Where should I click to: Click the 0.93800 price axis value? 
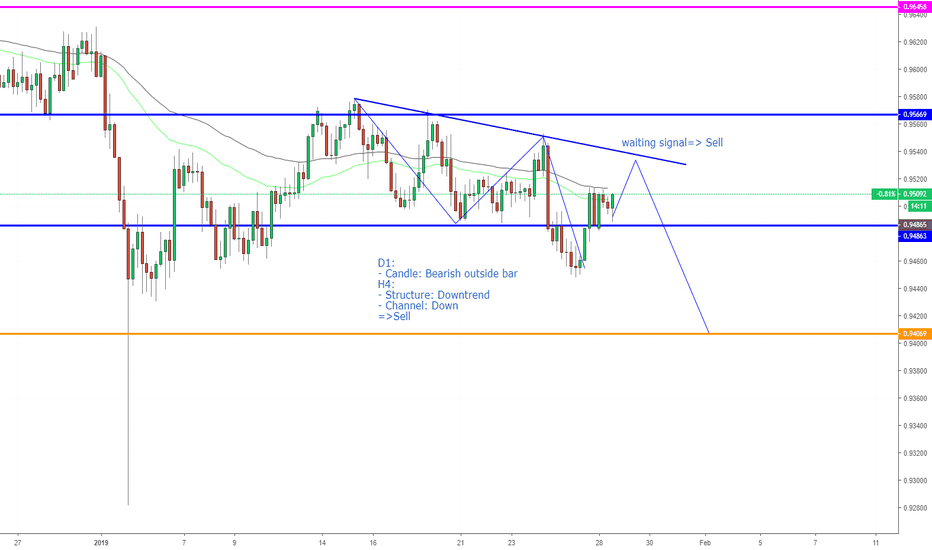pyautogui.click(x=915, y=370)
